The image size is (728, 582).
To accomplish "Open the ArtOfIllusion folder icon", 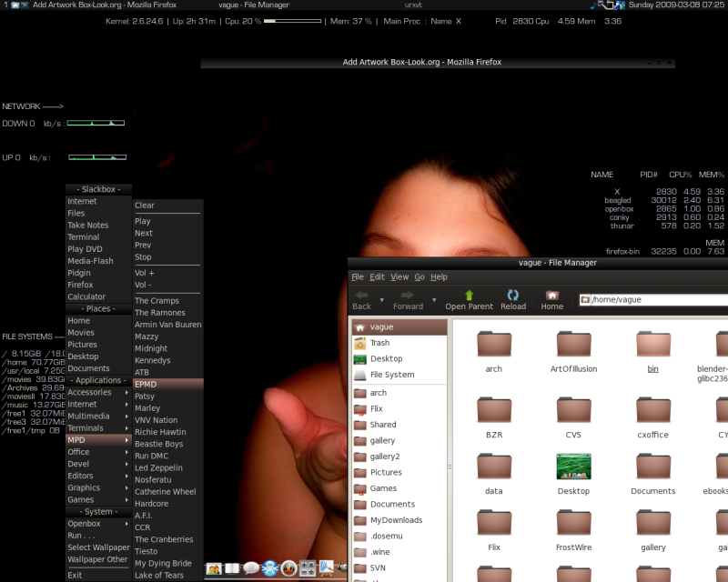I will (x=574, y=344).
